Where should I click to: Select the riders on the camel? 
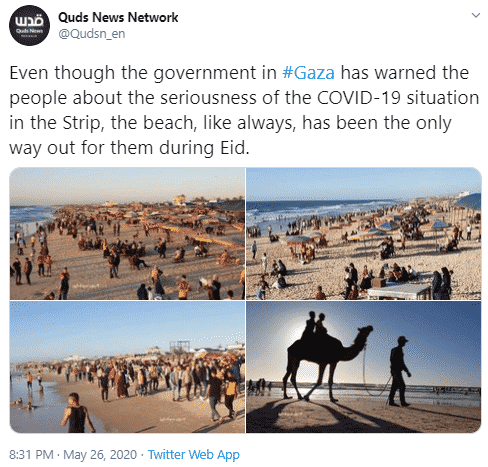[315, 323]
